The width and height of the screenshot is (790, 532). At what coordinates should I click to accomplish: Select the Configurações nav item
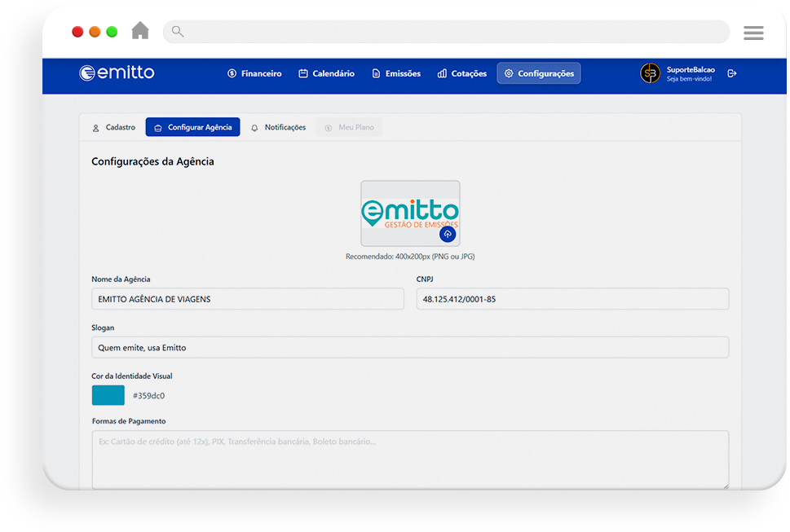(538, 73)
